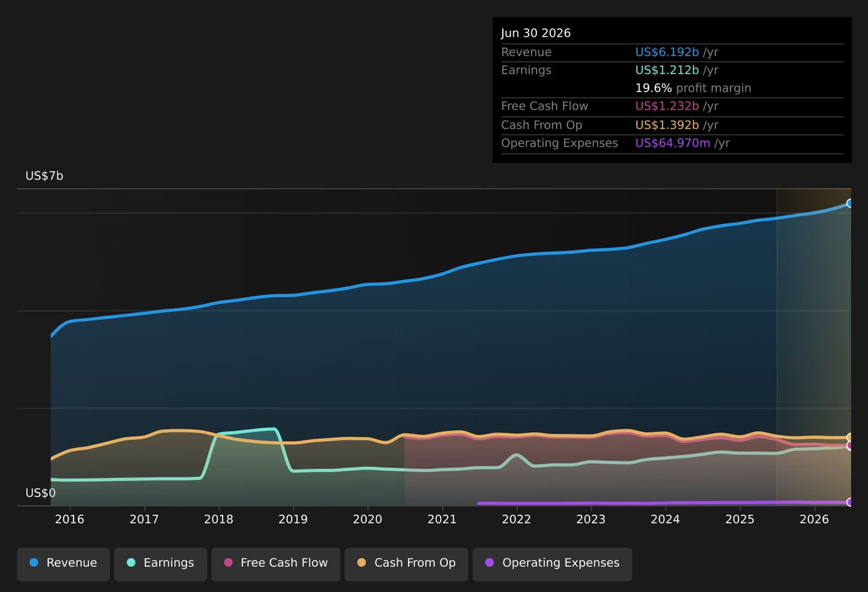Screen dimensions: 868x592
Task: Click the 2016 x-axis label
Action: pos(70,520)
